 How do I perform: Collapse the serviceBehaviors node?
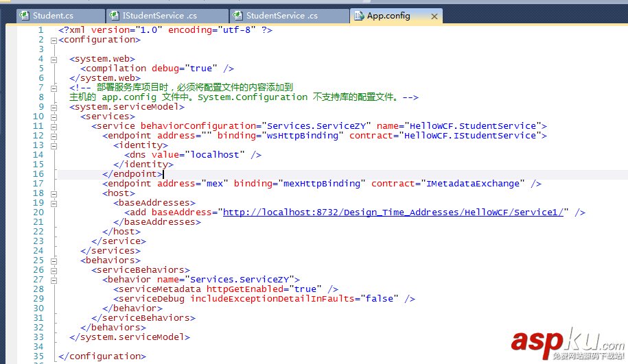[54, 270]
